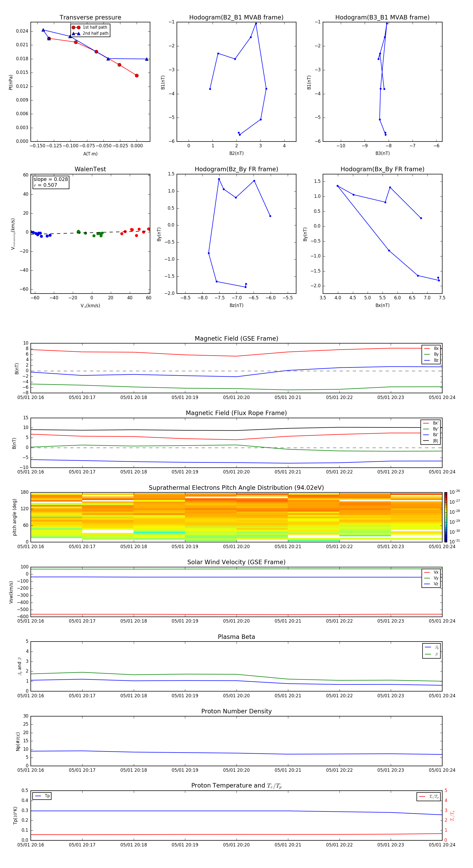Screen dimensions: 473x868
Task: Click '05/01 20:24' tick under temperature plot
Action: 442,845
